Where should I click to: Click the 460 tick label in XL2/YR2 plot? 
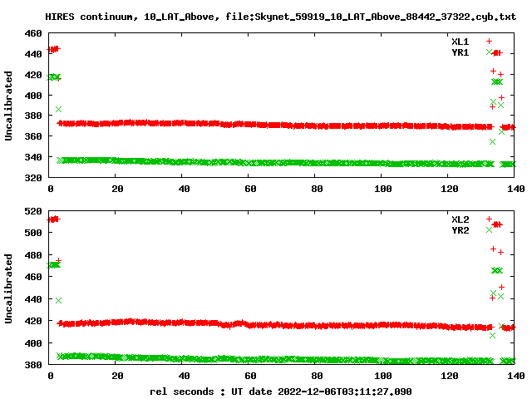[33, 277]
